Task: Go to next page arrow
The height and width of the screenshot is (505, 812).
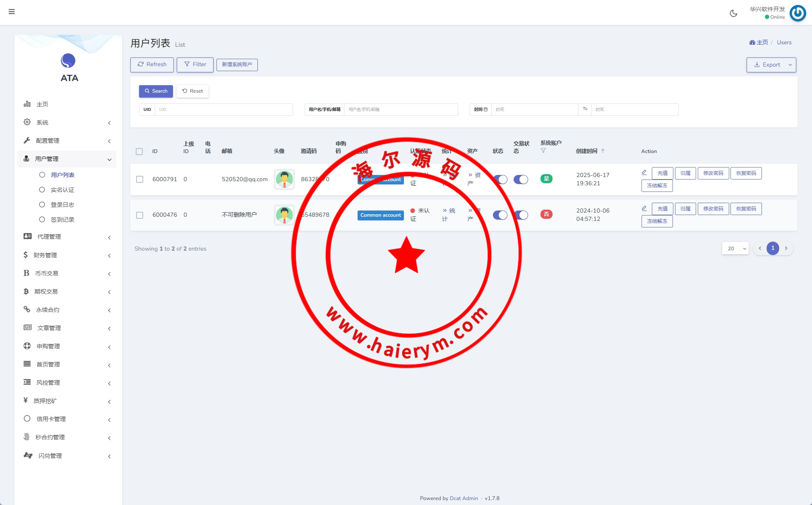Action: tap(786, 248)
